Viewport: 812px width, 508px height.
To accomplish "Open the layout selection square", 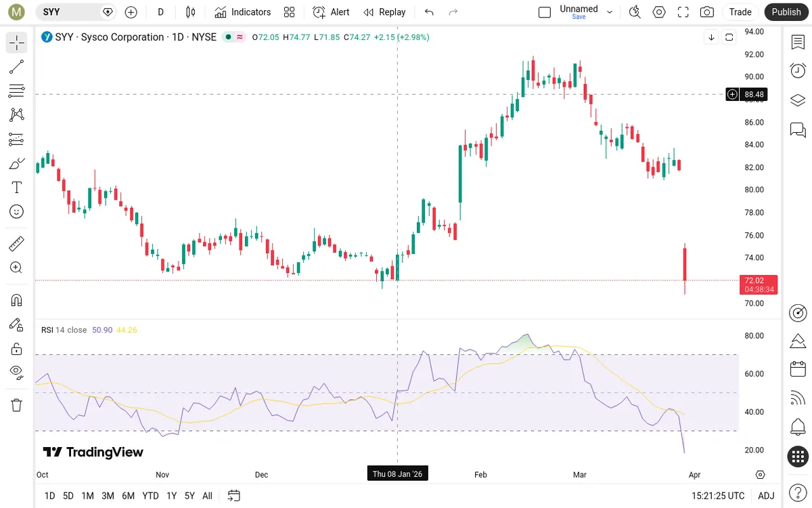I will pos(545,12).
